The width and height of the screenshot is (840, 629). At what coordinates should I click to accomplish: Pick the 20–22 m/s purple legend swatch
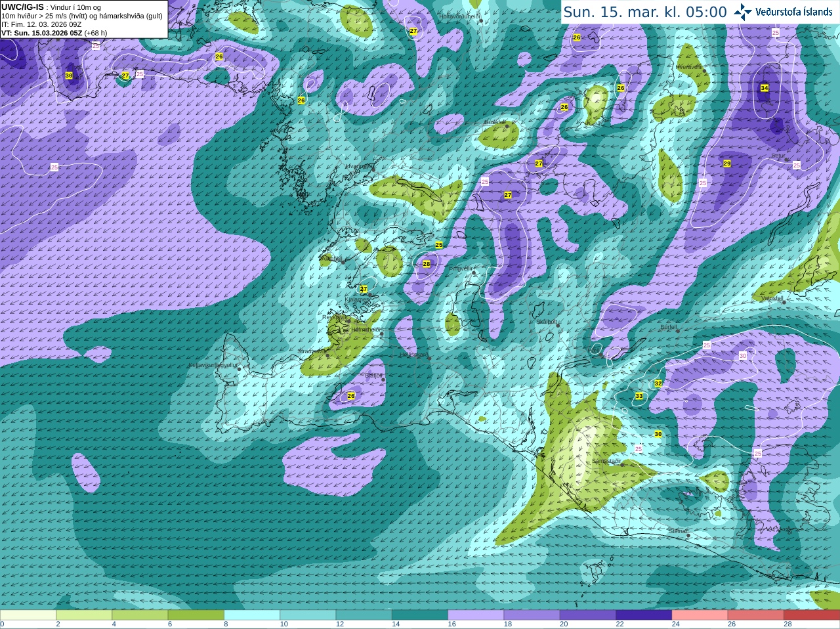pos(588,615)
